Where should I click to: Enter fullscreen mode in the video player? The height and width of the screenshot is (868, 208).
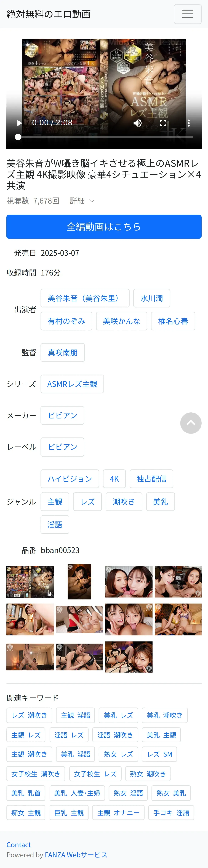[x=163, y=123]
